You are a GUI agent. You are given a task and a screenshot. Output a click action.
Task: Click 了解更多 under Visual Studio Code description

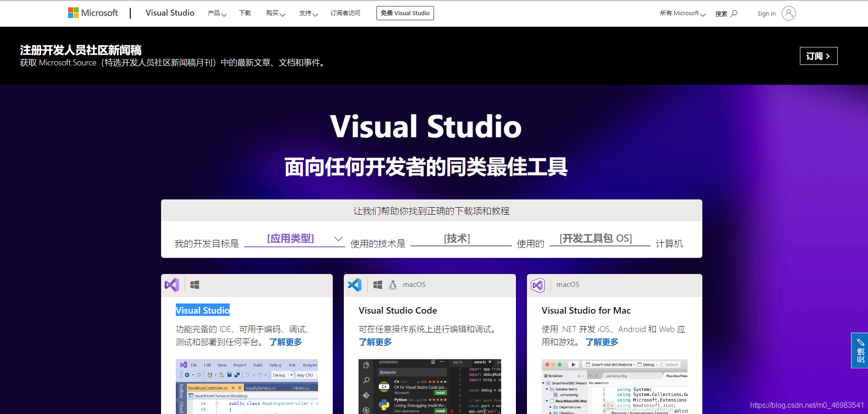(x=375, y=342)
